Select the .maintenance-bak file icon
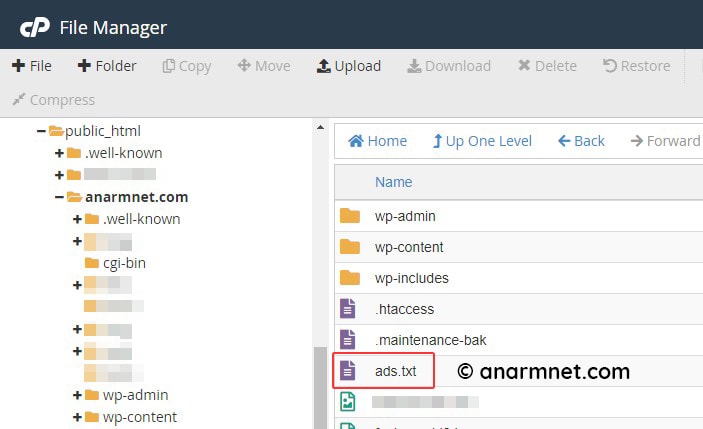 (348, 340)
